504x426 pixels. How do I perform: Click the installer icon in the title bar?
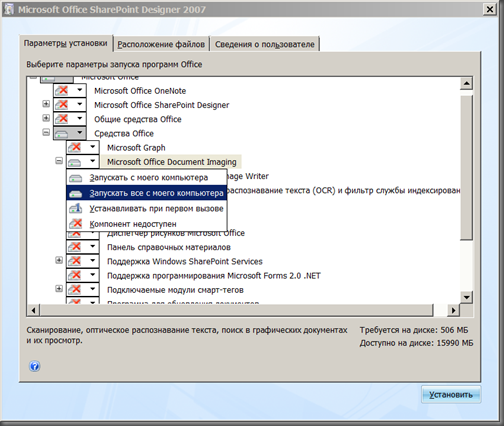(x=8, y=9)
